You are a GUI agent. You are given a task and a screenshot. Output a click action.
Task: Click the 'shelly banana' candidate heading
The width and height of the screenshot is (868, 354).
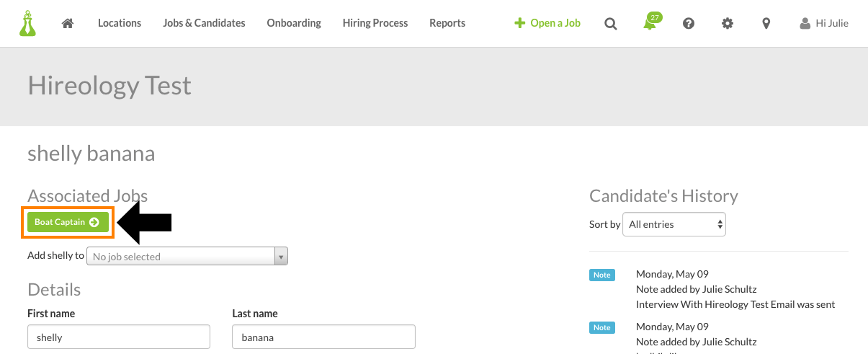click(91, 154)
